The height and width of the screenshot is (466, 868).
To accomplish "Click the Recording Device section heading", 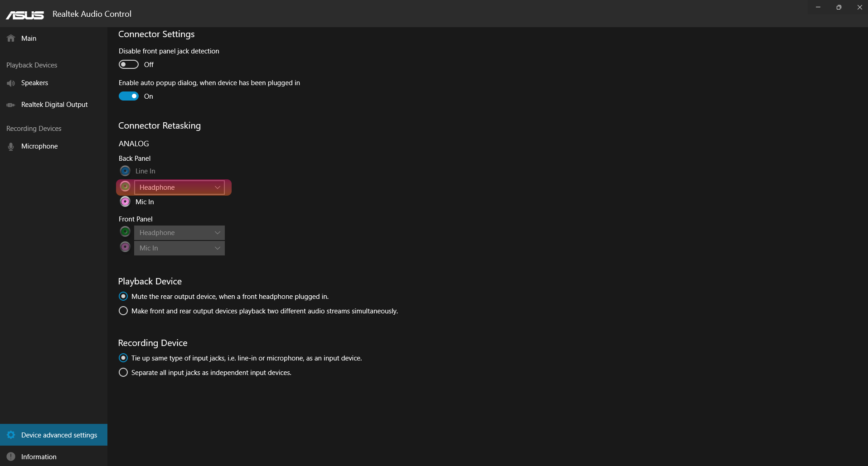I will [x=153, y=343].
